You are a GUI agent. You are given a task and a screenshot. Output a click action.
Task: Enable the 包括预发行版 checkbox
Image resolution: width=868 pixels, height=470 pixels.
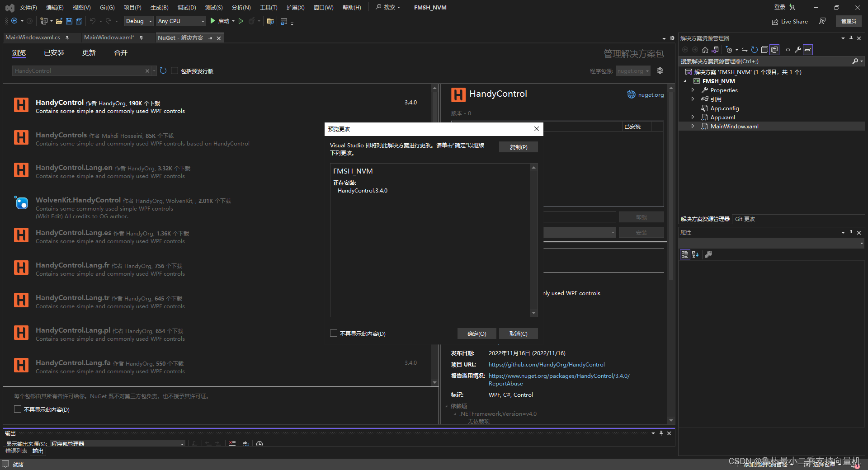pos(175,70)
